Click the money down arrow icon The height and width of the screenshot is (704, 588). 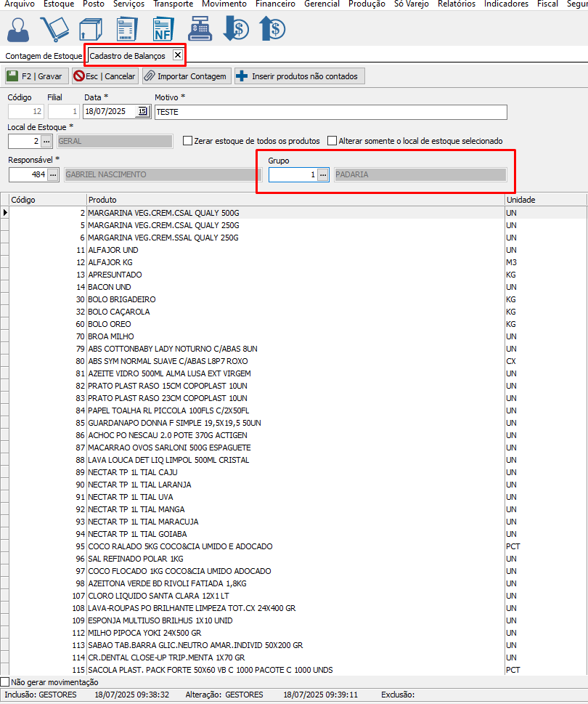point(236,29)
